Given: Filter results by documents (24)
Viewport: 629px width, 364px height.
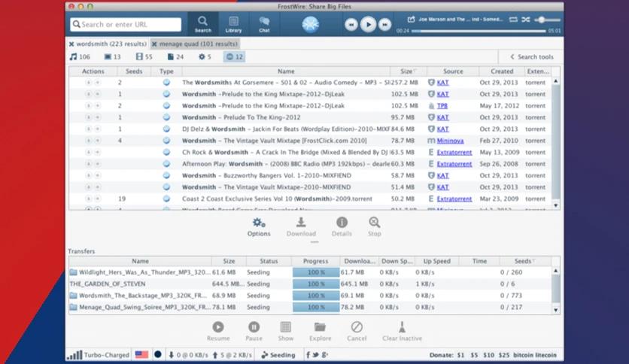Looking at the screenshot, I should (x=175, y=57).
